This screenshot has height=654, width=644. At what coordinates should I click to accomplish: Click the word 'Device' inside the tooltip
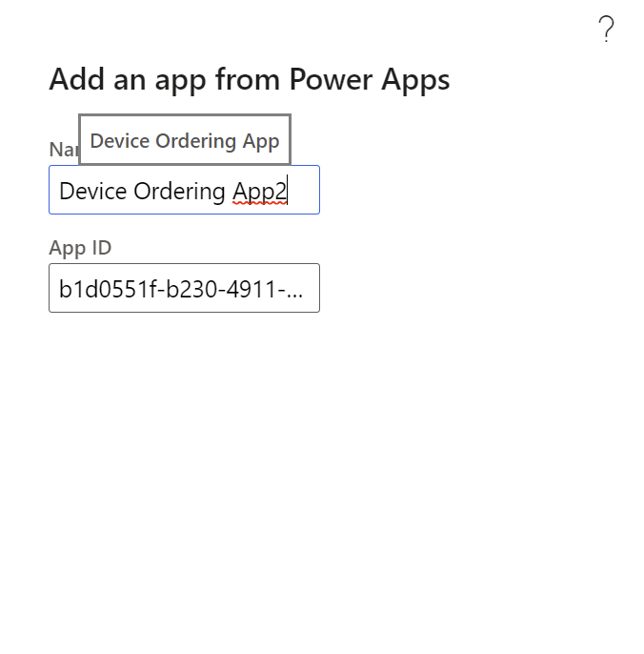coord(120,140)
